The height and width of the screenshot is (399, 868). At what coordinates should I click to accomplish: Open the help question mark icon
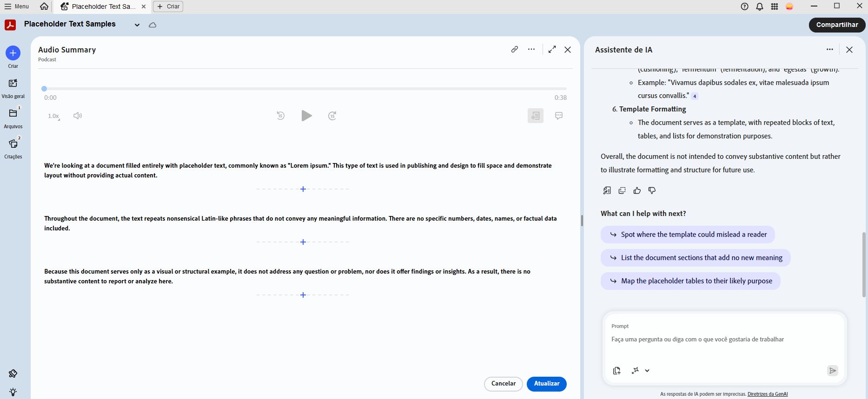point(745,7)
